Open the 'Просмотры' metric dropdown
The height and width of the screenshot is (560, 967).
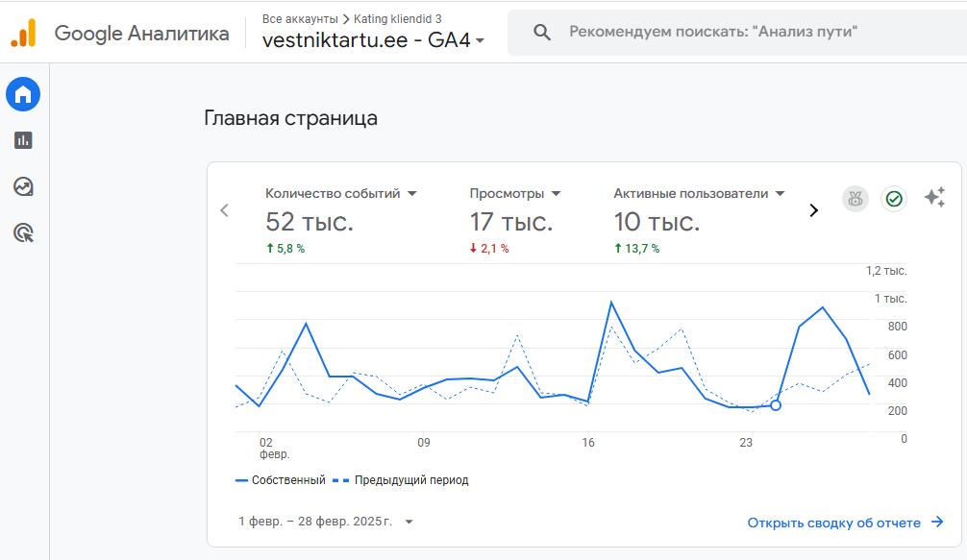click(515, 193)
